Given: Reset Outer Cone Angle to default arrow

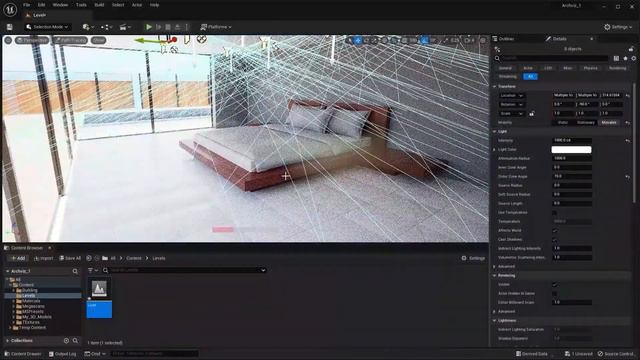Looking at the screenshot, I should [628, 176].
